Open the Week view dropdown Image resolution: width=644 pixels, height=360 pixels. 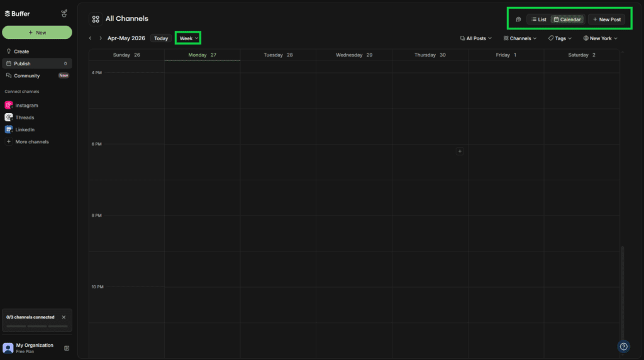pos(189,38)
